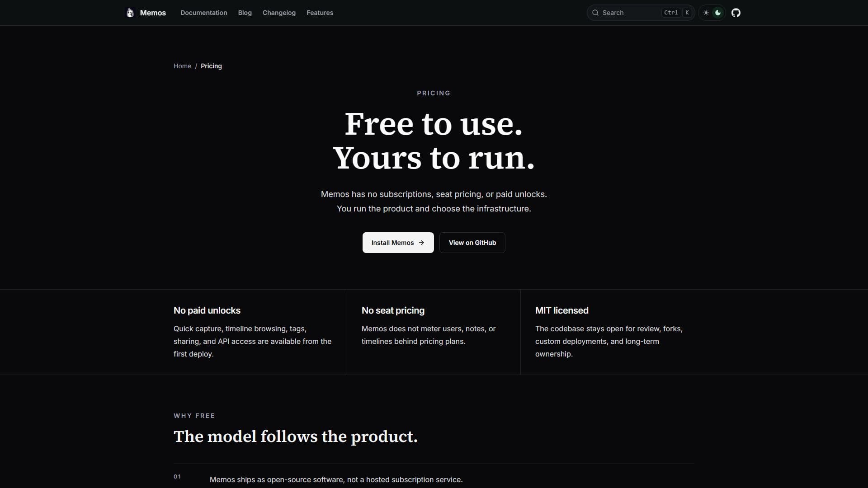Click the search magnifier icon
868x488 pixels.
point(595,13)
